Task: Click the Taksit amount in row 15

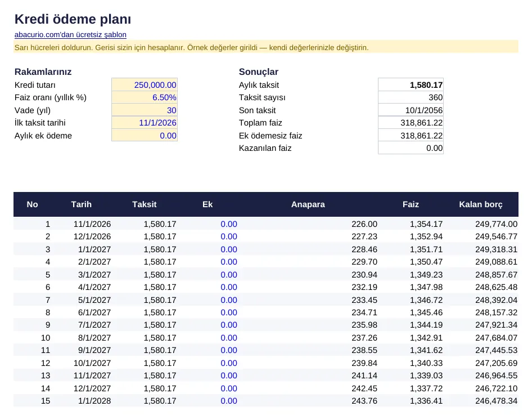Action: click(160, 401)
